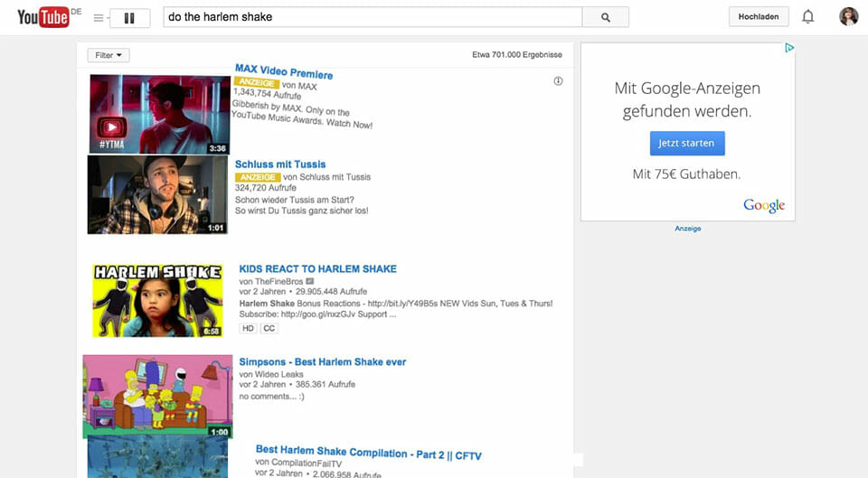868x478 pixels.
Task: Open KIDS REACT TO HARLEM SHAKE link
Action: (317, 269)
